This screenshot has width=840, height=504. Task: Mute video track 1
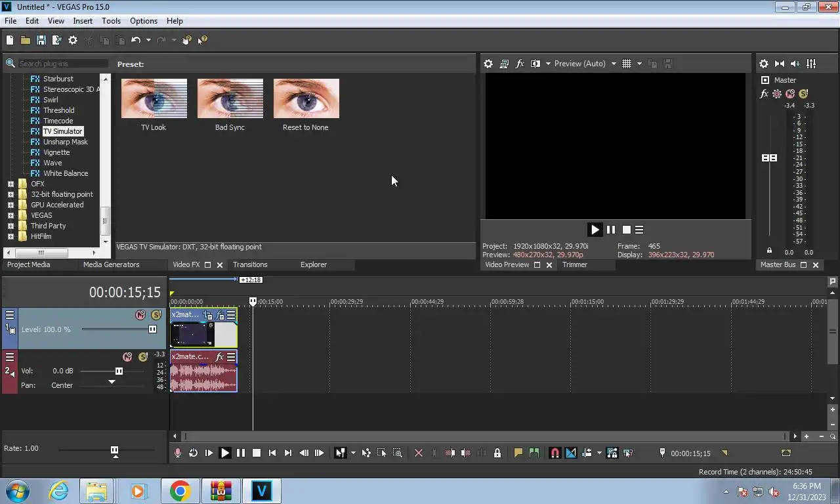pyautogui.click(x=140, y=315)
